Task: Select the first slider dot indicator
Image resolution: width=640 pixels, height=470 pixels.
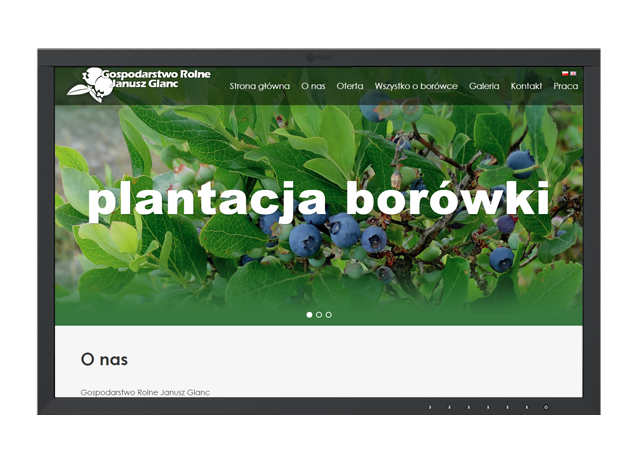Action: pos(309,315)
